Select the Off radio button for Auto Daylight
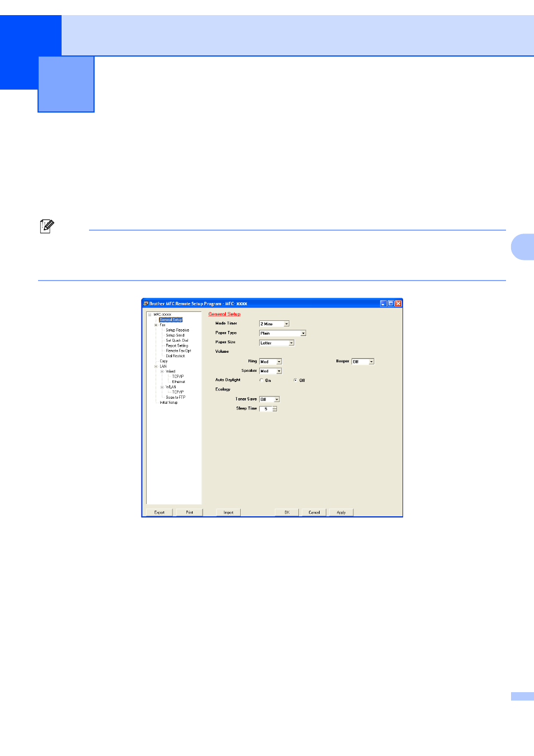The height and width of the screenshot is (756, 534). coord(296,380)
